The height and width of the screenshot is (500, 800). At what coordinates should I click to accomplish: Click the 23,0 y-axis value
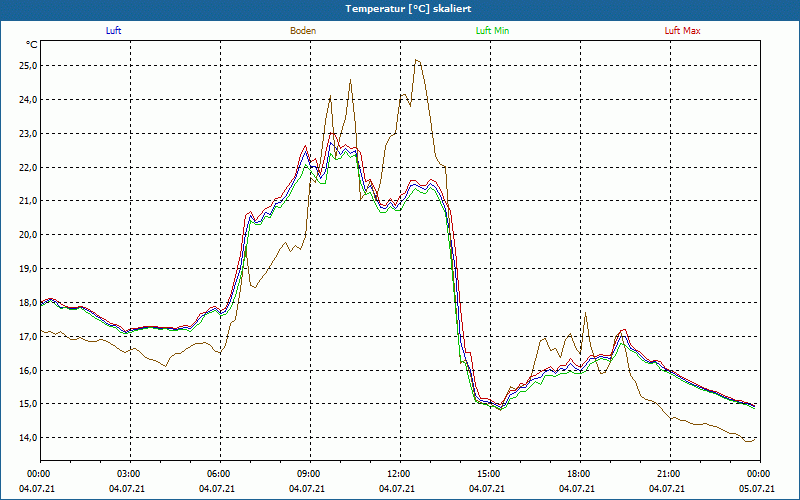(x=28, y=134)
